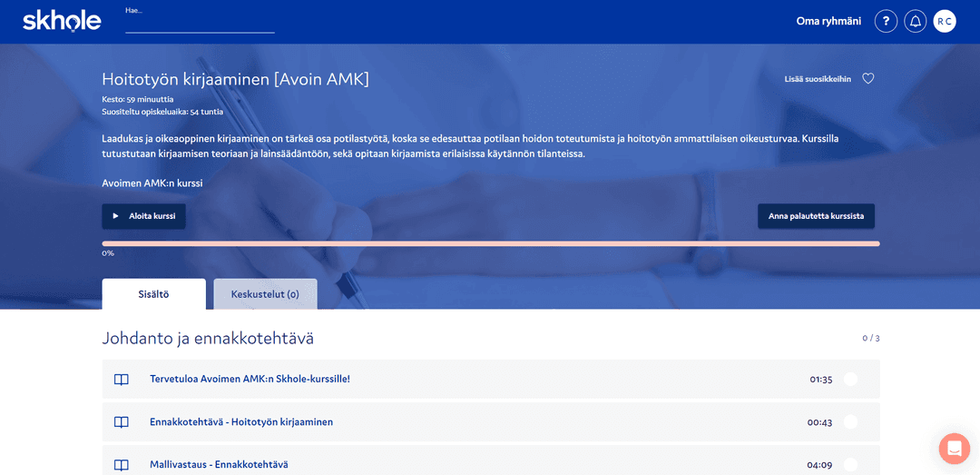Click book icon beside Tervetuloa lesson

point(122,380)
